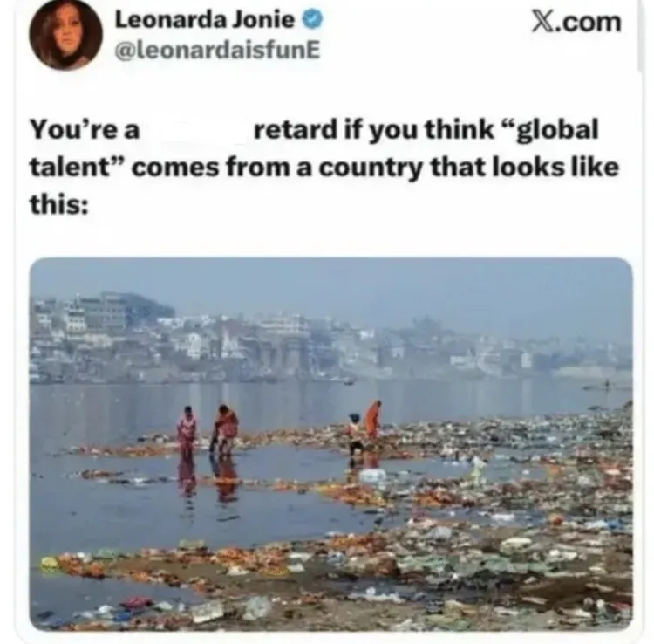The image size is (654, 644).
Task: Click the X.com source label
Action: click(x=576, y=21)
